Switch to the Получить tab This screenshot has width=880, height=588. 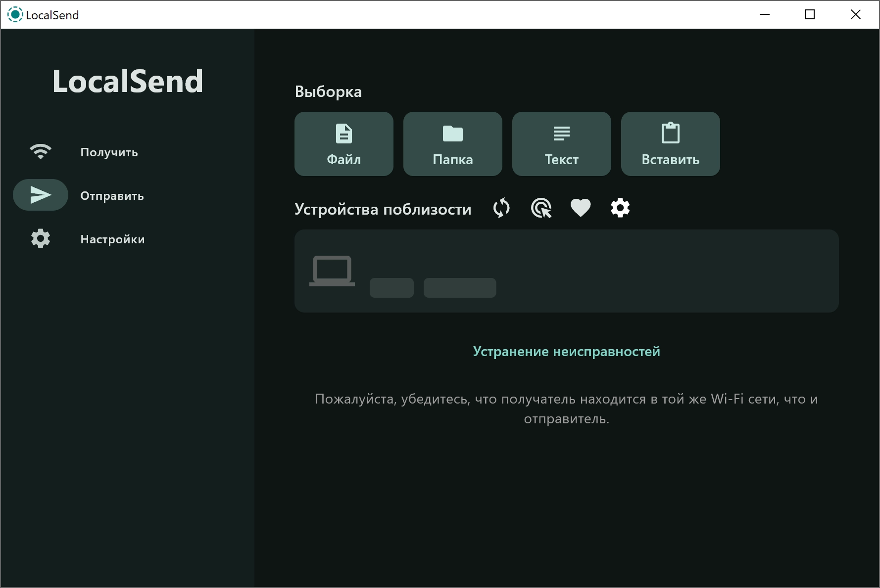coord(109,152)
